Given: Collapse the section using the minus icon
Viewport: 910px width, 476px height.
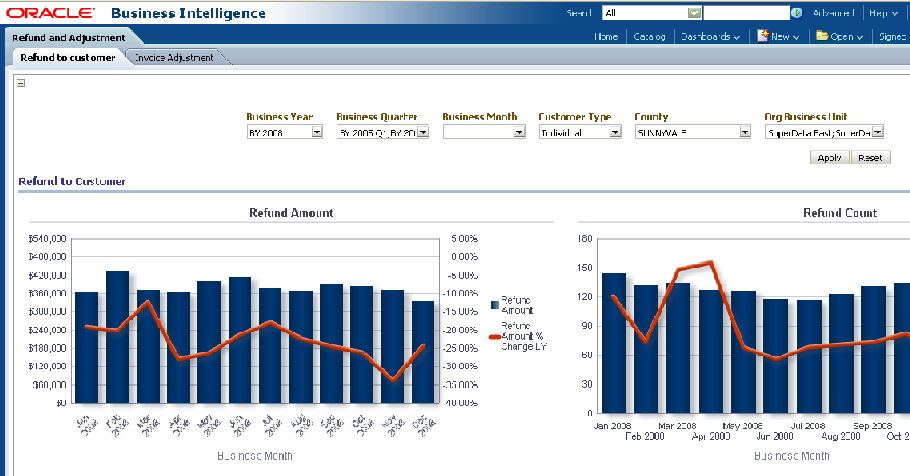Looking at the screenshot, I should pyautogui.click(x=21, y=83).
